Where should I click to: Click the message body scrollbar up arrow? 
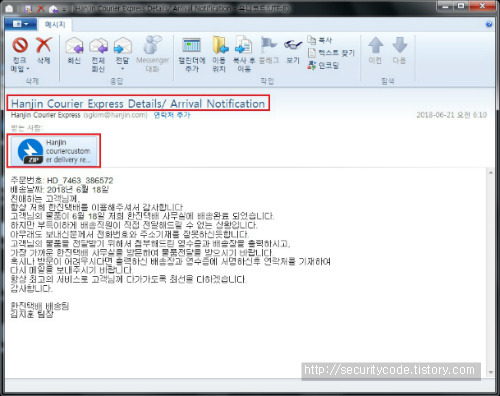491,173
